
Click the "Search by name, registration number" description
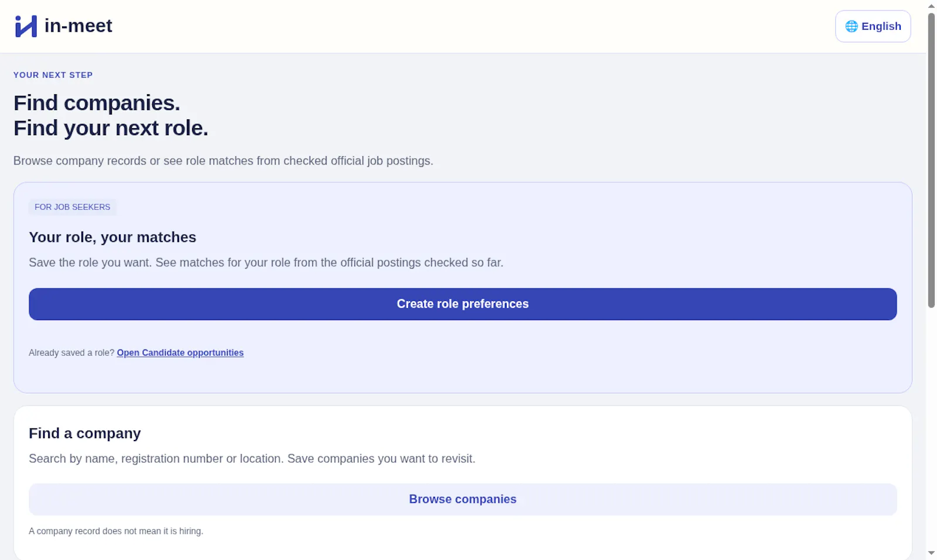(x=252, y=459)
